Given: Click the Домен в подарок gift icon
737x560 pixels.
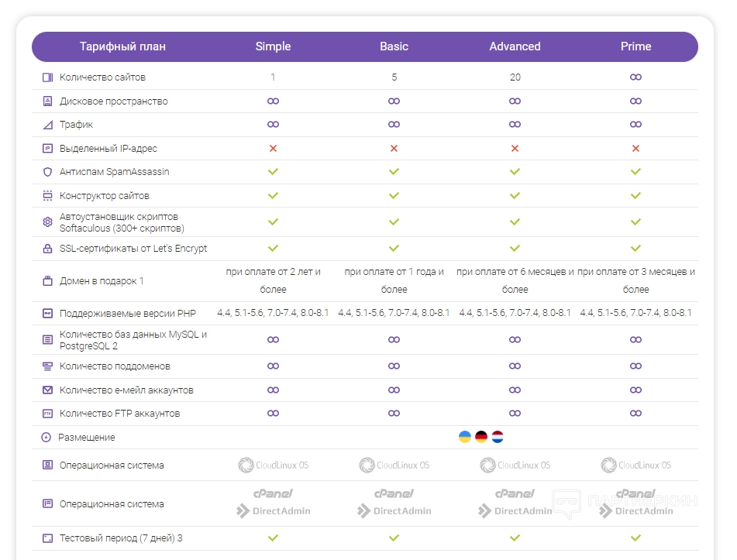Looking at the screenshot, I should tap(47, 281).
